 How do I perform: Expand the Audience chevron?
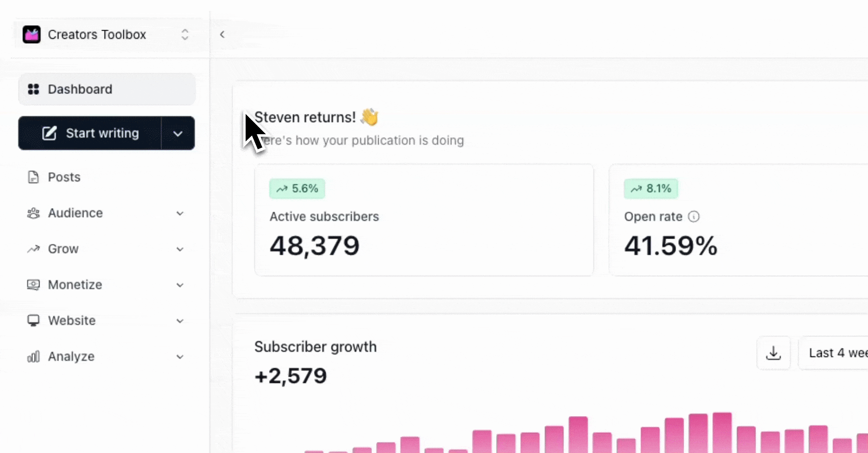click(x=180, y=213)
